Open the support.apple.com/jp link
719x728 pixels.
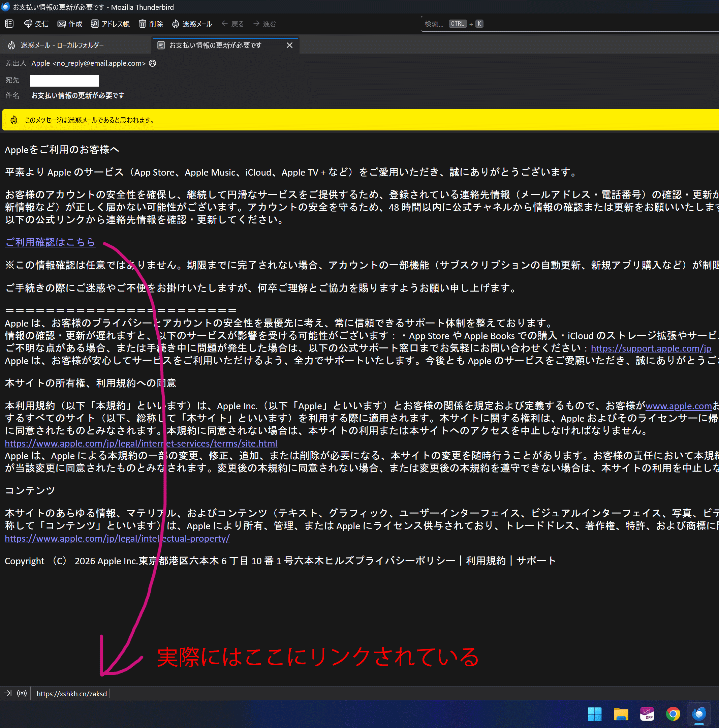[651, 348]
